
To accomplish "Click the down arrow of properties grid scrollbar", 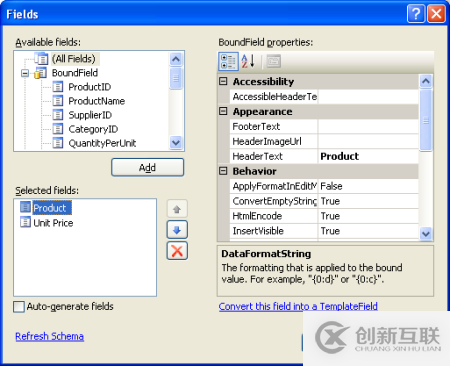I will click(426, 234).
